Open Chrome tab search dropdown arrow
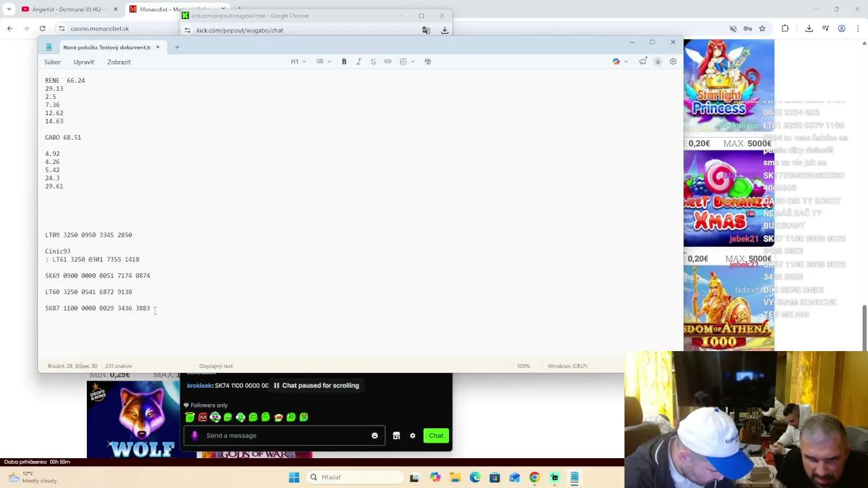Viewport: 868px width, 488px height. 8,9
